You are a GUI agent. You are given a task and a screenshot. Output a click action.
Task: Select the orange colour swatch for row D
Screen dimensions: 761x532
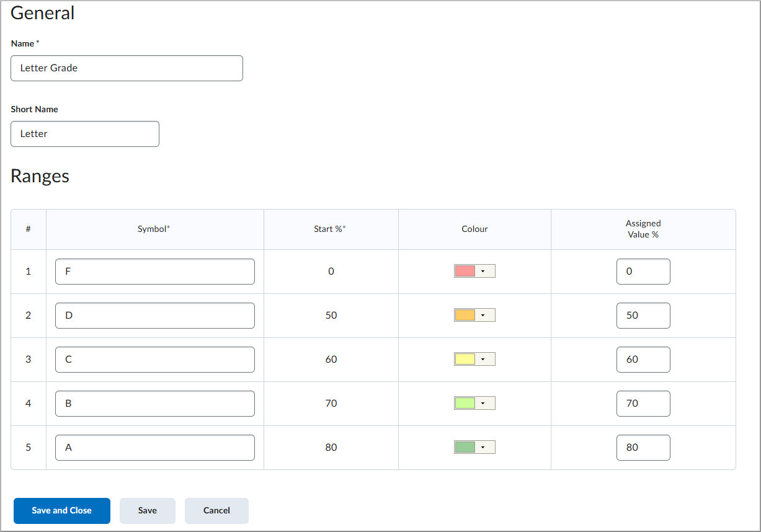tap(465, 315)
